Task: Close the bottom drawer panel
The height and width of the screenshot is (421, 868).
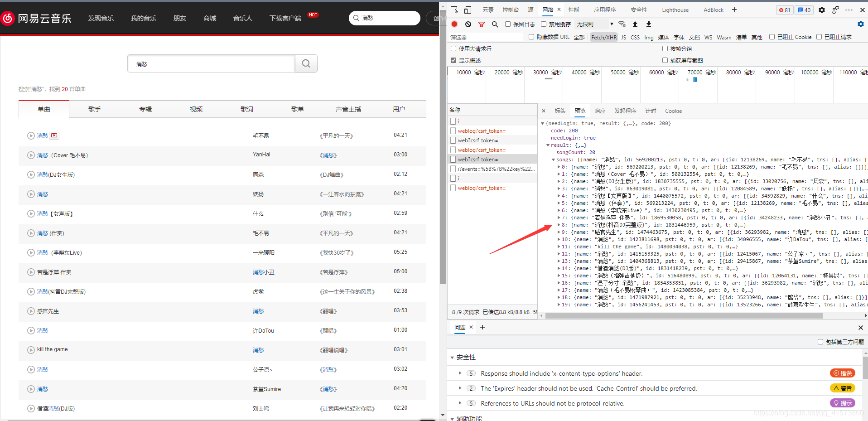Action: point(861,327)
